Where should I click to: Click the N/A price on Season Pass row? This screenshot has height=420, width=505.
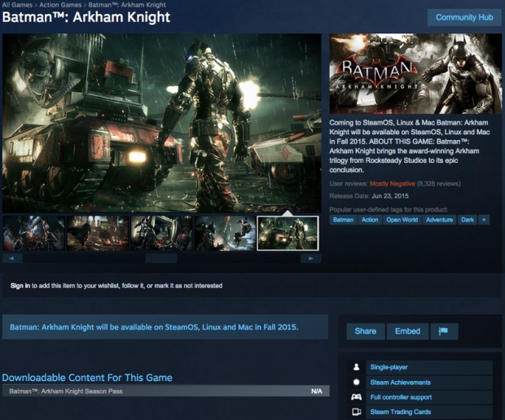tap(317, 391)
